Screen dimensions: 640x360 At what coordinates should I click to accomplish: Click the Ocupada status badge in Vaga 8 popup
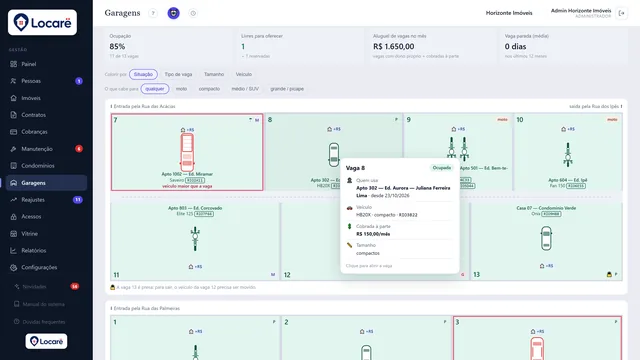pos(442,168)
